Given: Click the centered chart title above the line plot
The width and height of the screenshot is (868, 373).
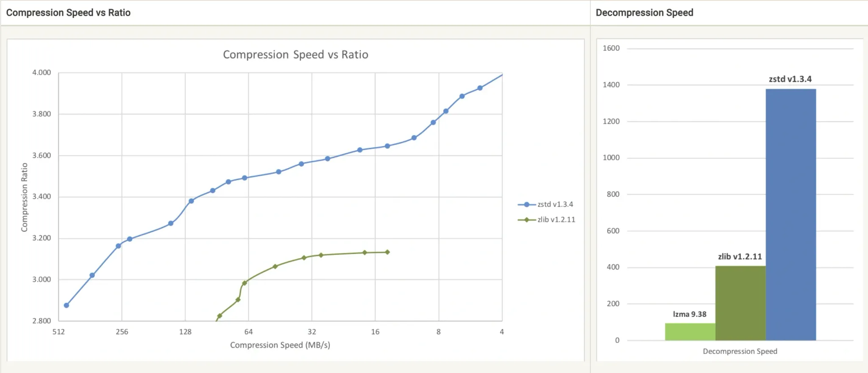Looking at the screenshot, I should [296, 55].
